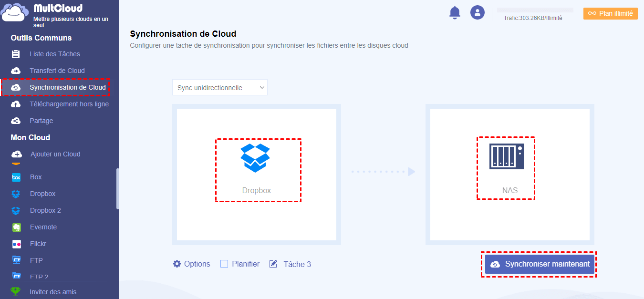
Task: Click the first Dropbox sidebar icon
Action: [16, 194]
